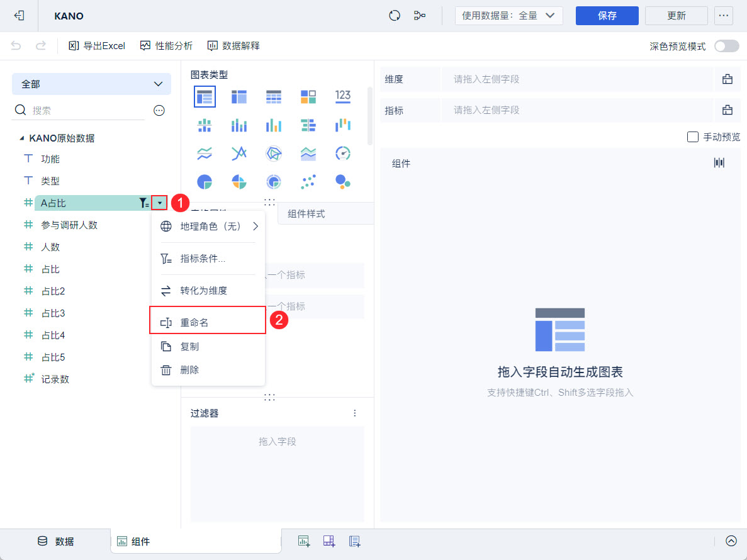
Task: Select the color block treemap chart type
Action: (308, 97)
